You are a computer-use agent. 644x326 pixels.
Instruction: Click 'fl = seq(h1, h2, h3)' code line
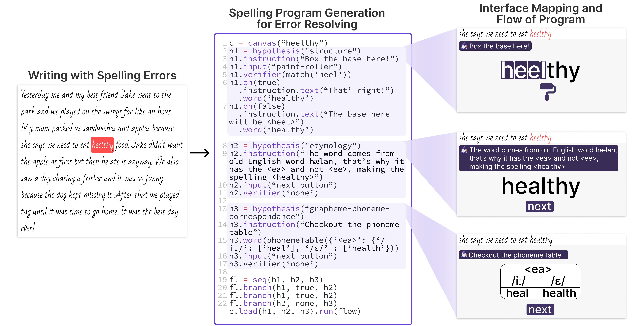[x=276, y=280]
